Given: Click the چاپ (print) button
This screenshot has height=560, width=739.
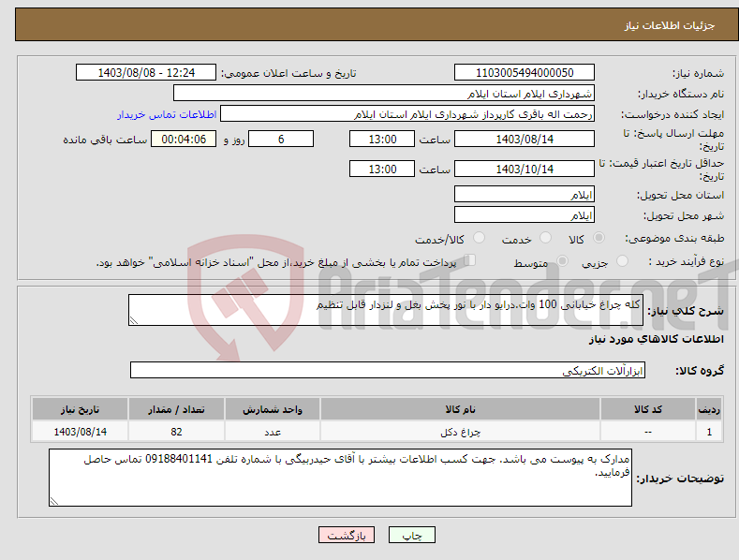Looking at the screenshot, I should (x=411, y=536).
